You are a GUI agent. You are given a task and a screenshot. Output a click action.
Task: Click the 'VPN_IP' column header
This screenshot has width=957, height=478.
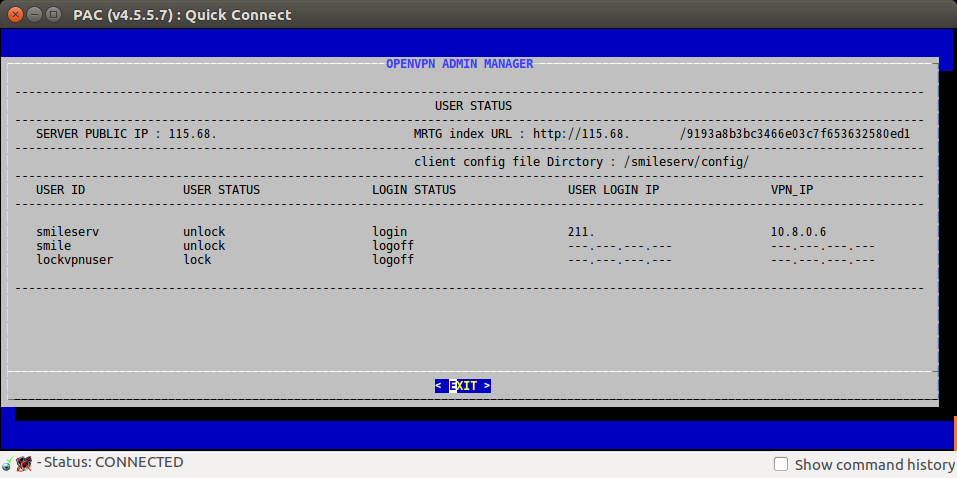pyautogui.click(x=792, y=190)
